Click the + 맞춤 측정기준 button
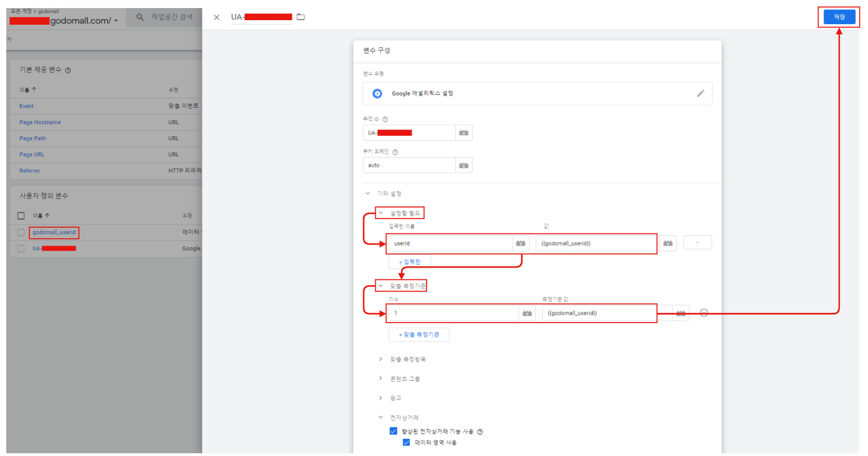The height and width of the screenshot is (456, 868). click(419, 335)
